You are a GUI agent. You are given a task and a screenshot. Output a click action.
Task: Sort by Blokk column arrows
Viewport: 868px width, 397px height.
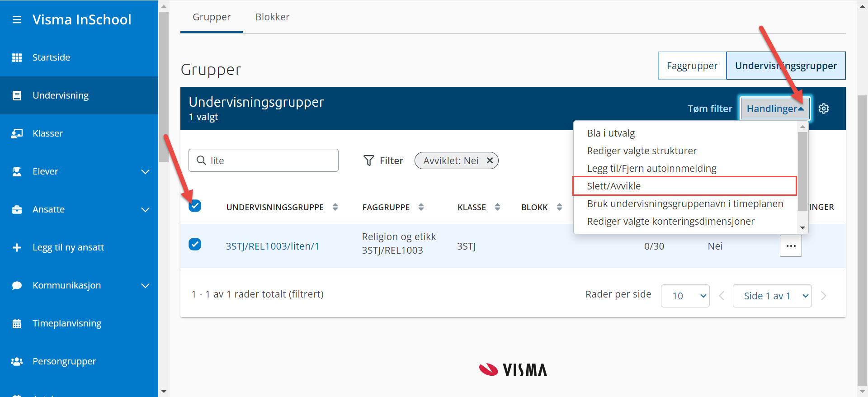[559, 207]
